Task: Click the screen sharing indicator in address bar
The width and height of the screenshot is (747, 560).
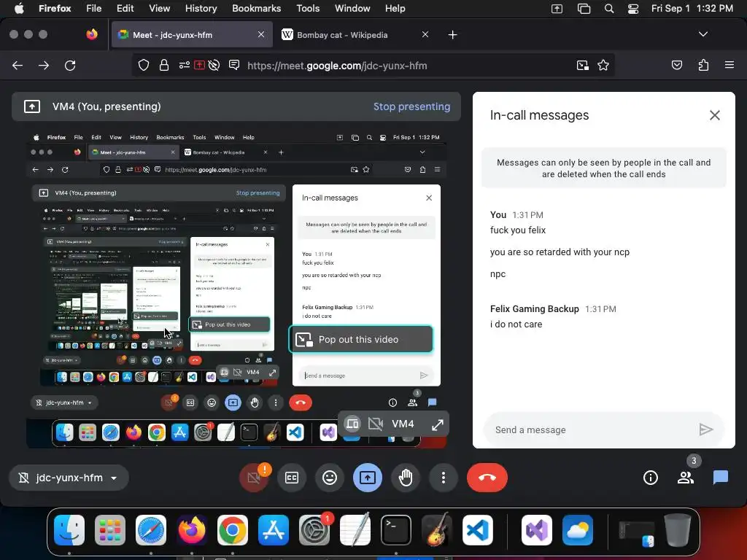Action: click(200, 65)
